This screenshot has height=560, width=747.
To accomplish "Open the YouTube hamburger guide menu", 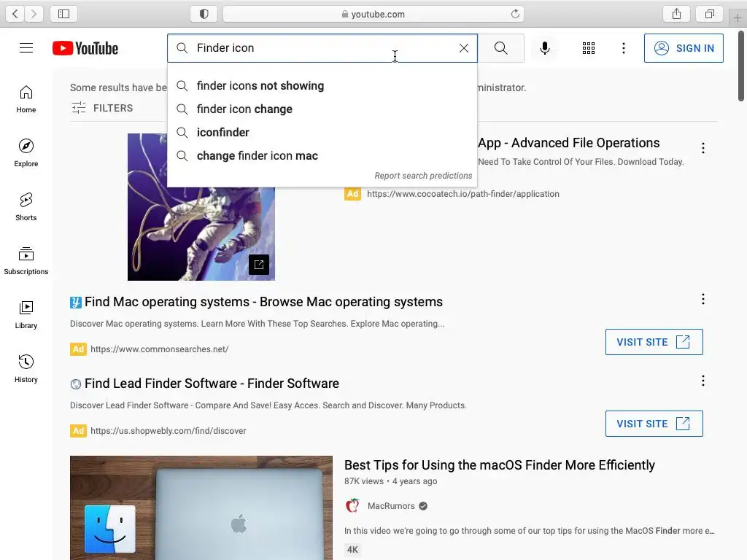I will (x=26, y=48).
